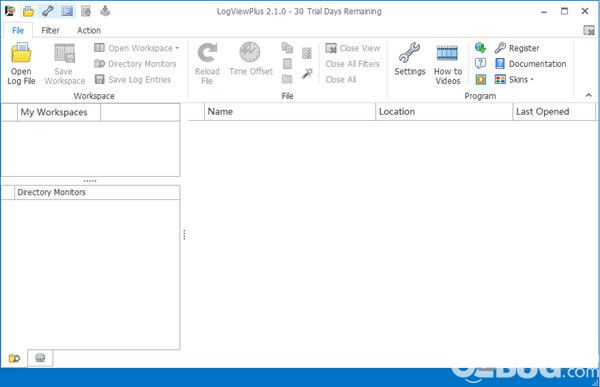Click the copy documents icon in File group
600x387 pixels.
[x=287, y=48]
